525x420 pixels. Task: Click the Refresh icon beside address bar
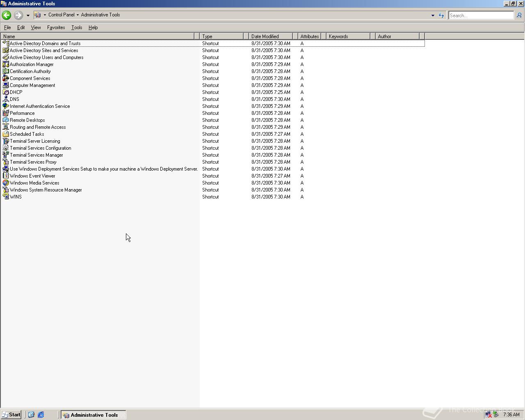tap(441, 15)
